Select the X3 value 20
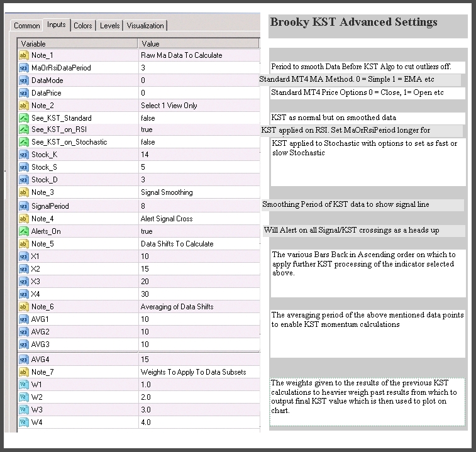The image size is (476, 452). click(199, 282)
